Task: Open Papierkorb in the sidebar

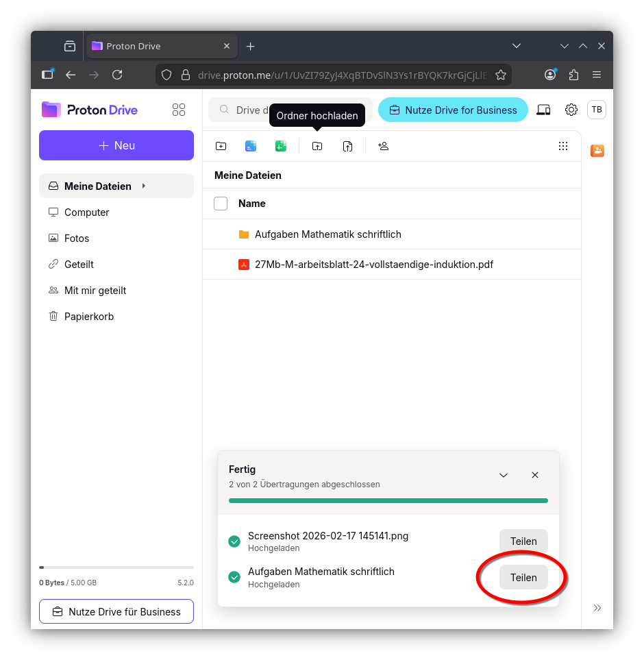Action: click(88, 317)
